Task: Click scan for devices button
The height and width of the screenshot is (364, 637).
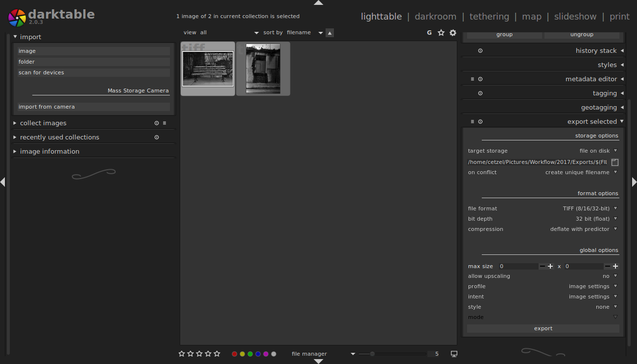Action: [94, 72]
